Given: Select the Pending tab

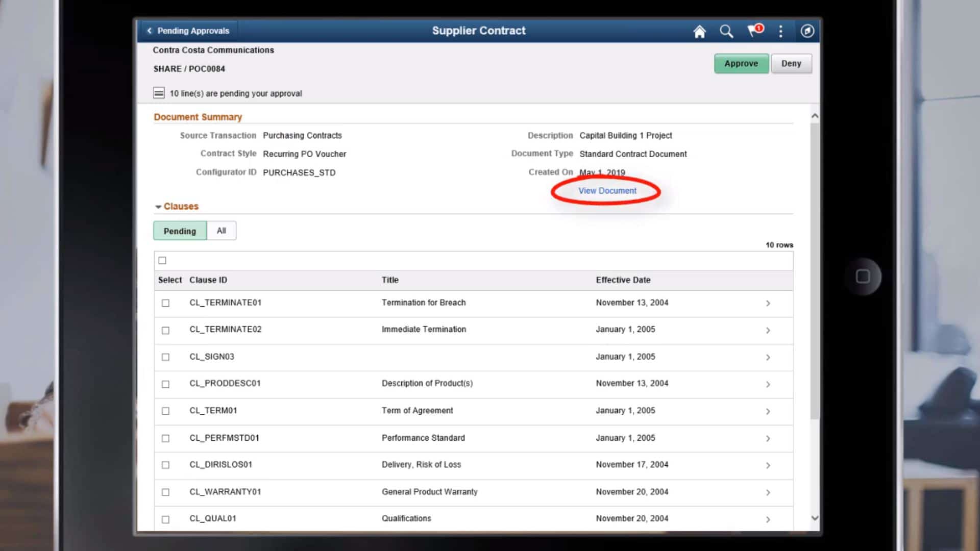Looking at the screenshot, I should point(180,231).
